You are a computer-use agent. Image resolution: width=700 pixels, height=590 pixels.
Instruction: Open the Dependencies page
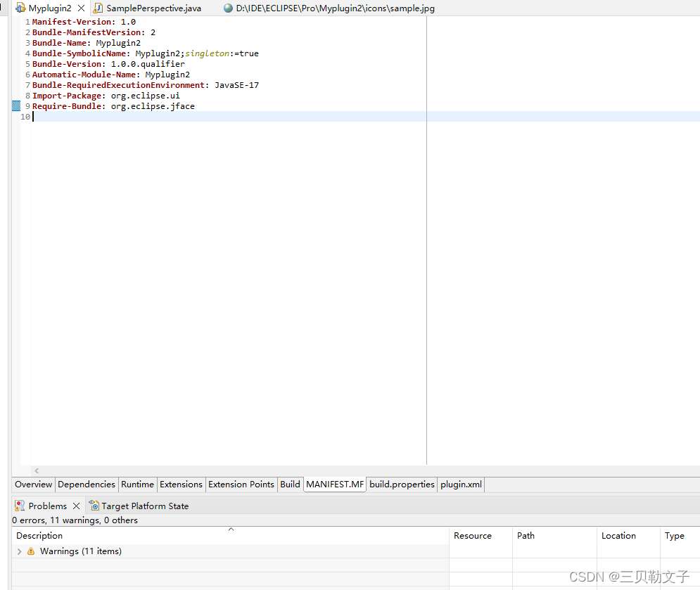pos(86,484)
